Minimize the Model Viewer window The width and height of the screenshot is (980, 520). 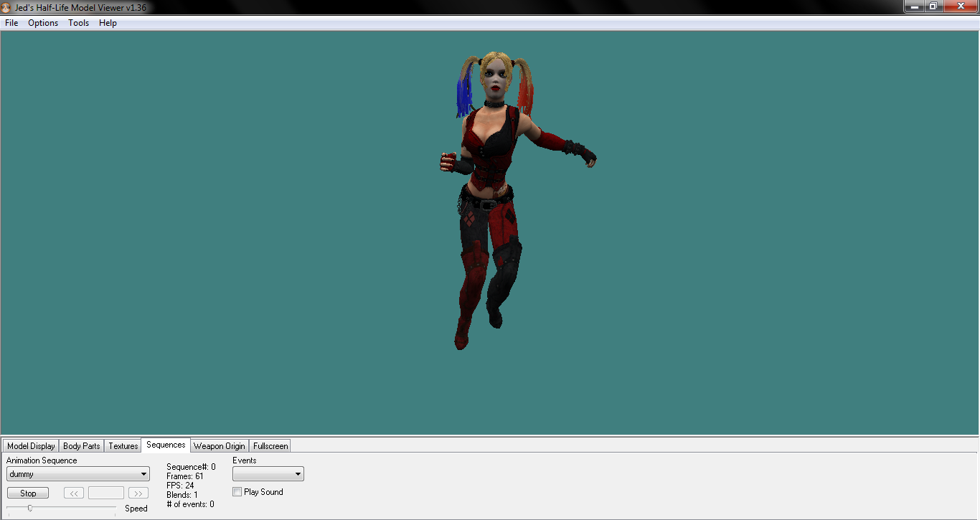pos(914,6)
